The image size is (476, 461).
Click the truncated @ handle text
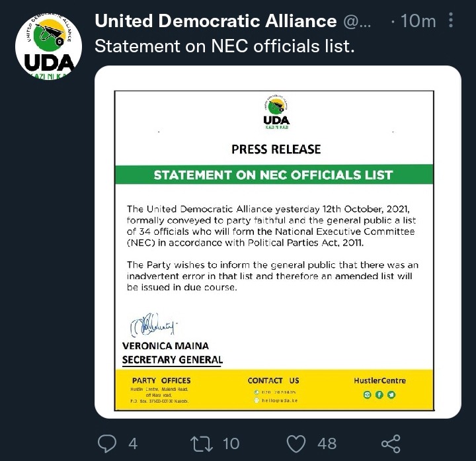(357, 22)
